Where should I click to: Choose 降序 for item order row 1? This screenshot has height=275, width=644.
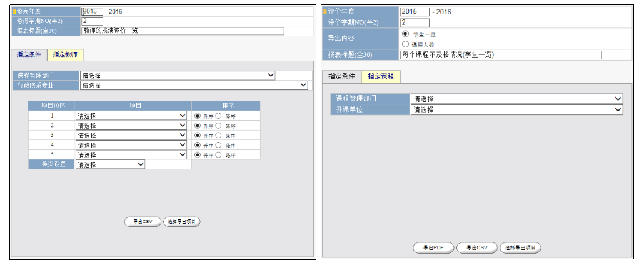(x=219, y=116)
